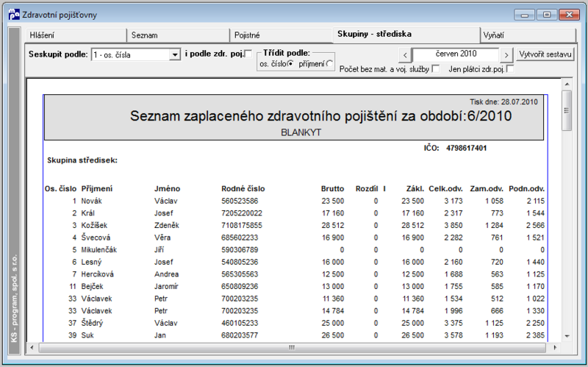588x367 pixels.
Task: Click the horizontal scrollbar thumb
Action: click(292, 347)
